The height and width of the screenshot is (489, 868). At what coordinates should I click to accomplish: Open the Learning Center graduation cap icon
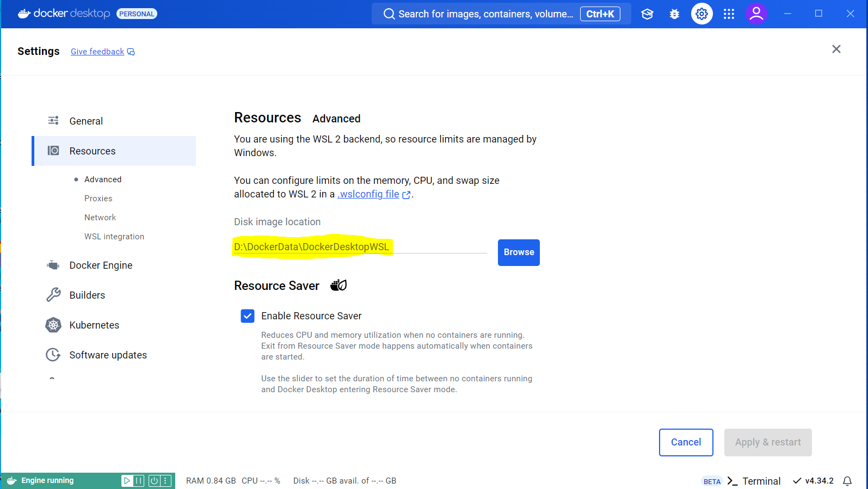click(647, 14)
